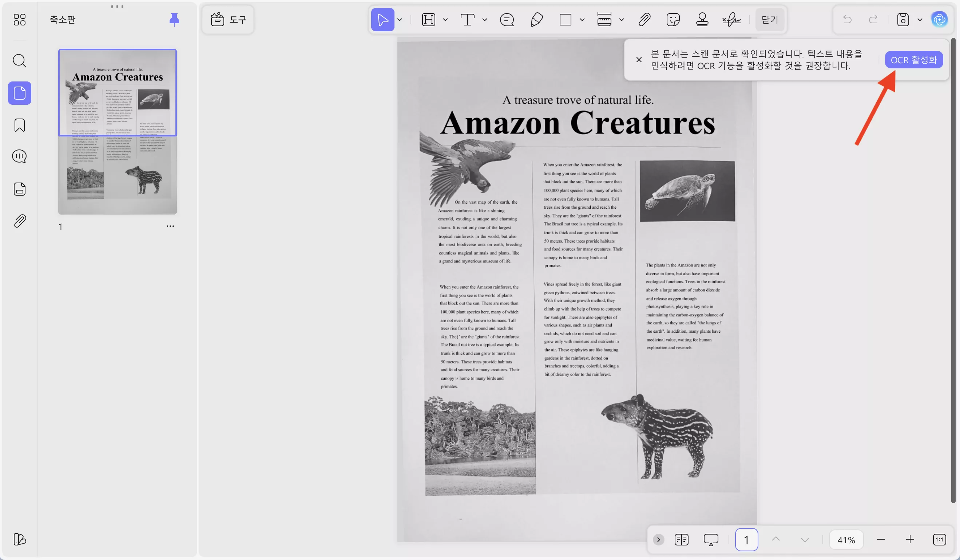Expand the text tool dropdown arrow
960x560 pixels.
[485, 19]
